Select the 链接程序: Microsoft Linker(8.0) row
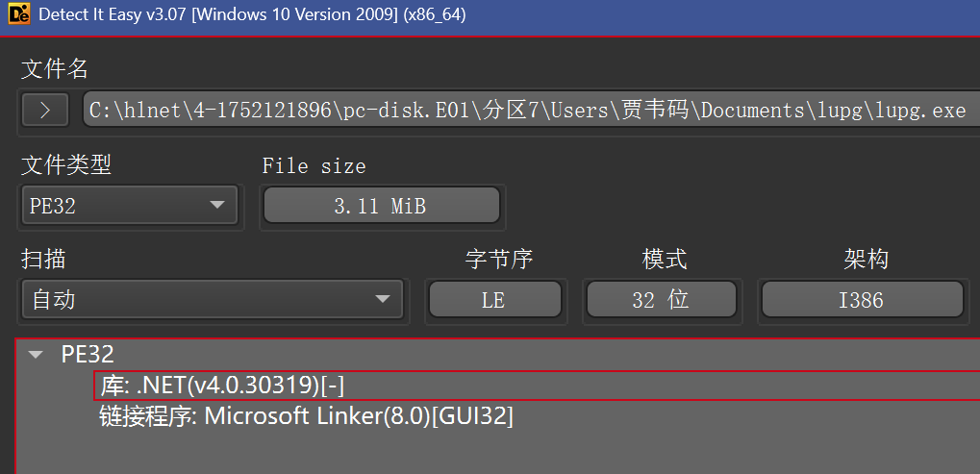Viewport: 980px width, 474px height. (x=306, y=416)
